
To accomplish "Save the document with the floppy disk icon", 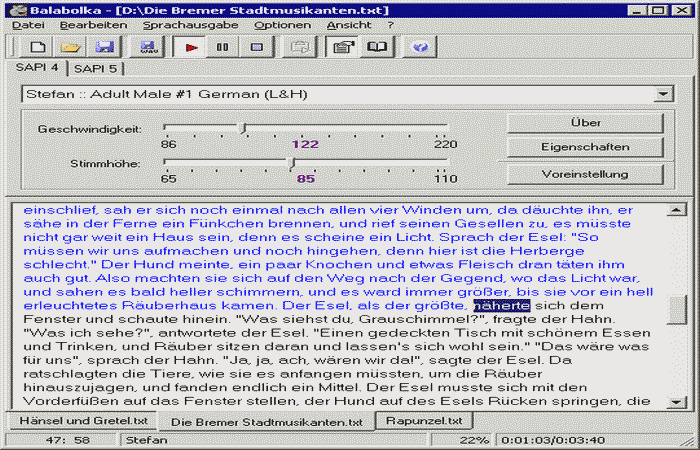I will [101, 47].
